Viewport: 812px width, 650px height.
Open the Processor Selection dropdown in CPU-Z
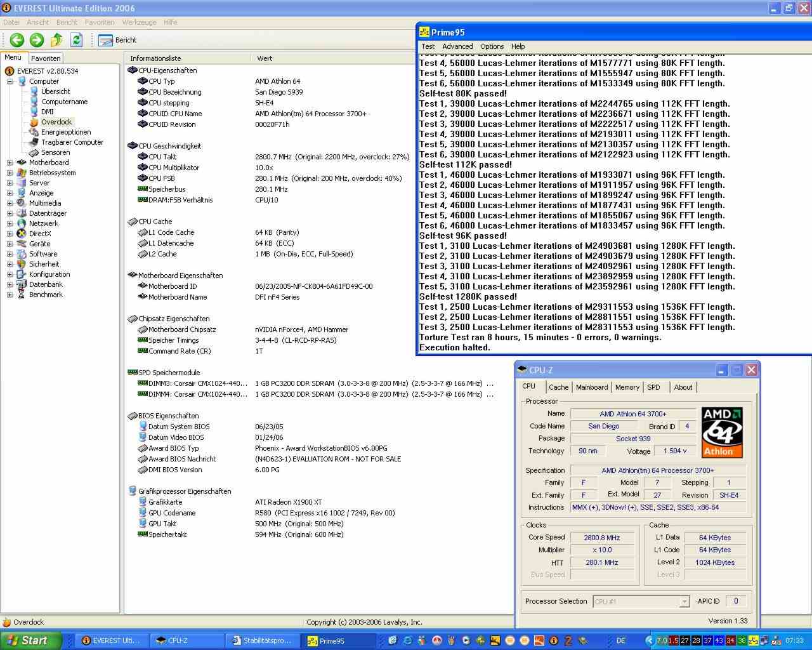pyautogui.click(x=641, y=602)
